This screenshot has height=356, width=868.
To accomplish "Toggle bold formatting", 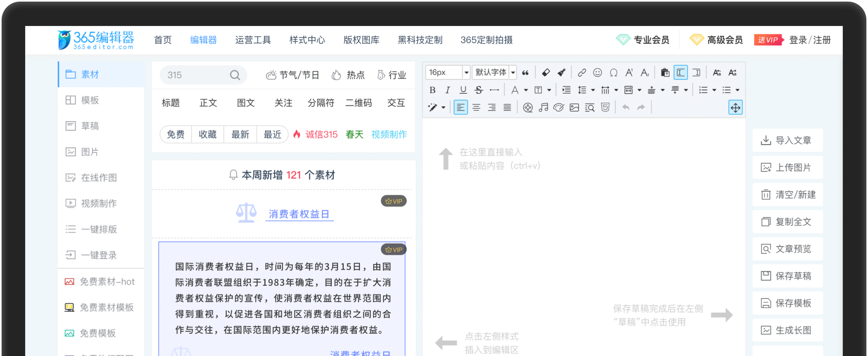I will 432,90.
